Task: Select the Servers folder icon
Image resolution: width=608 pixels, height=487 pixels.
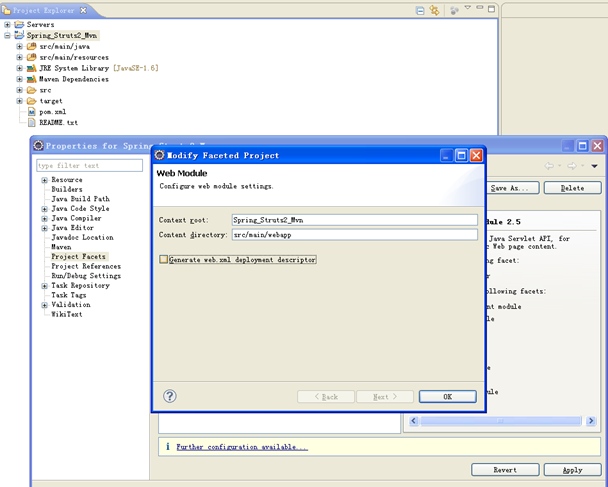Action: [19, 24]
